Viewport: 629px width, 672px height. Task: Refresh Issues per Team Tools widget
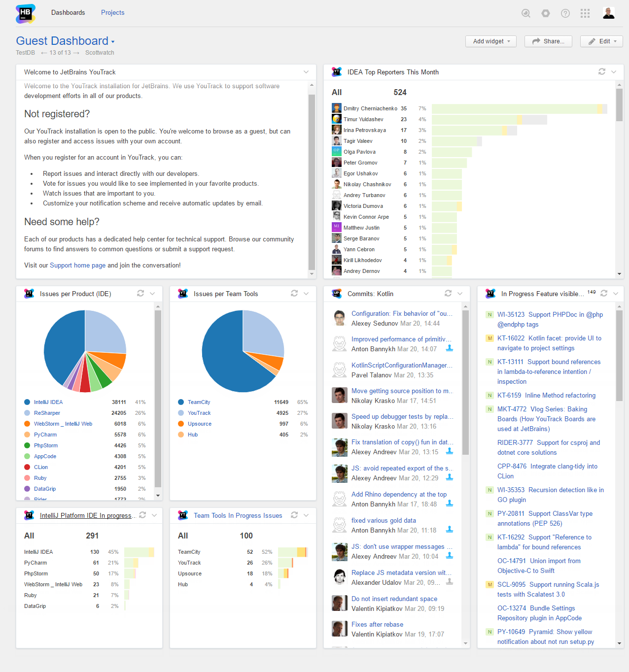click(294, 293)
